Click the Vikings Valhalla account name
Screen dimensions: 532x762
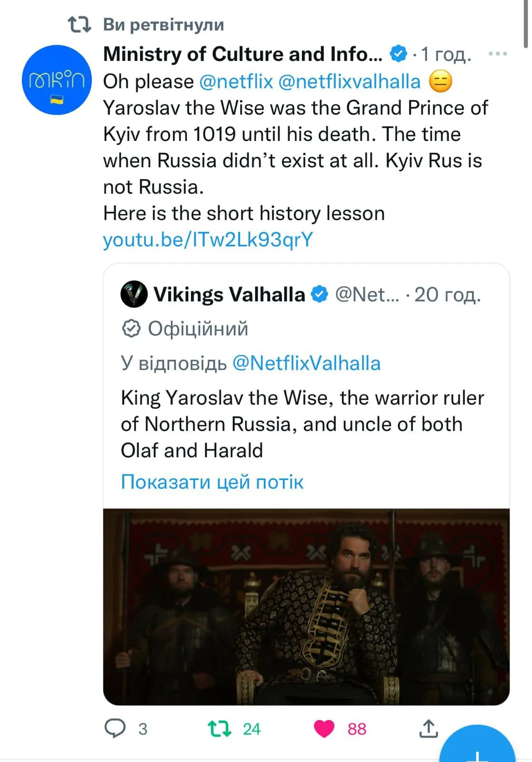click(229, 295)
